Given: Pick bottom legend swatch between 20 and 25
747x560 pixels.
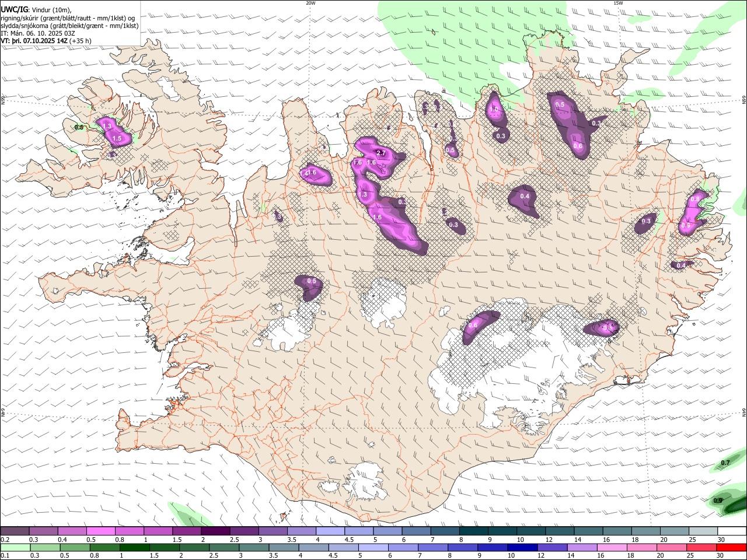Looking at the screenshot, I should pos(672,548).
